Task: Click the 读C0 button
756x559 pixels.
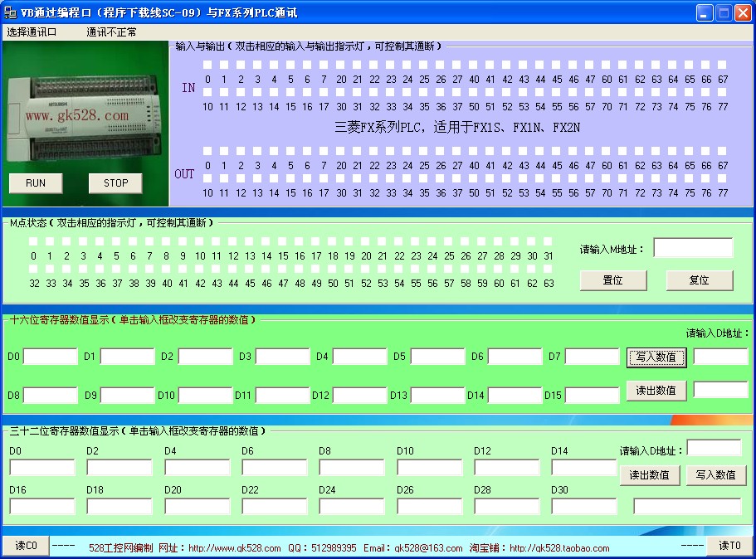Action: tap(25, 546)
